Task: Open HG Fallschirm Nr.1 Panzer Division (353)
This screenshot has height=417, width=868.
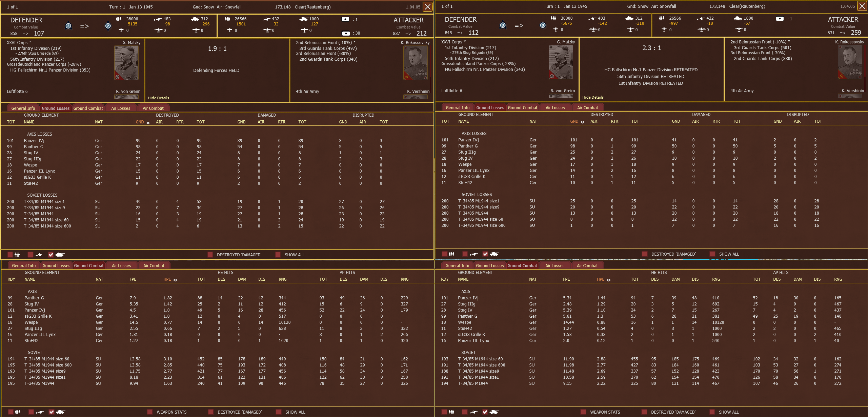Action: 50,70
